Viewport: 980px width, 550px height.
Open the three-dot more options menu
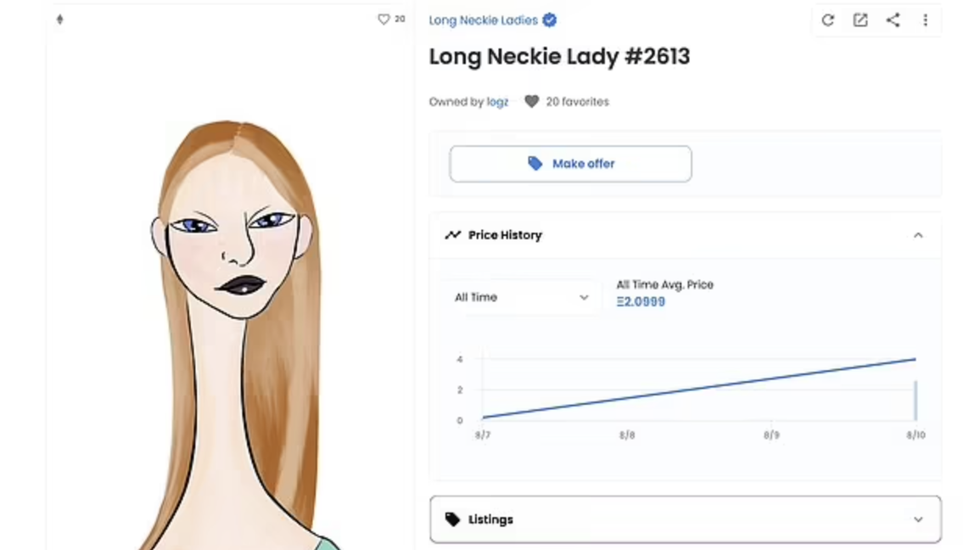click(925, 20)
